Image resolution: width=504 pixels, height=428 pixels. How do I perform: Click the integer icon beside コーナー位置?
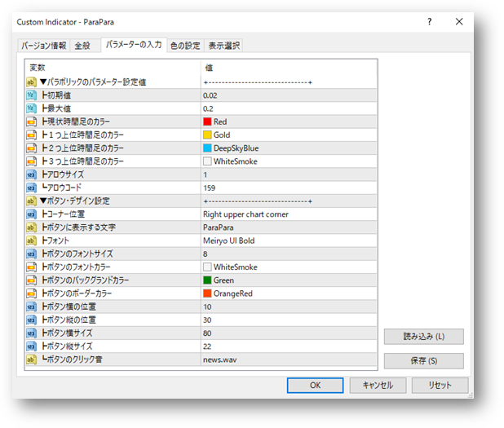[31, 214]
